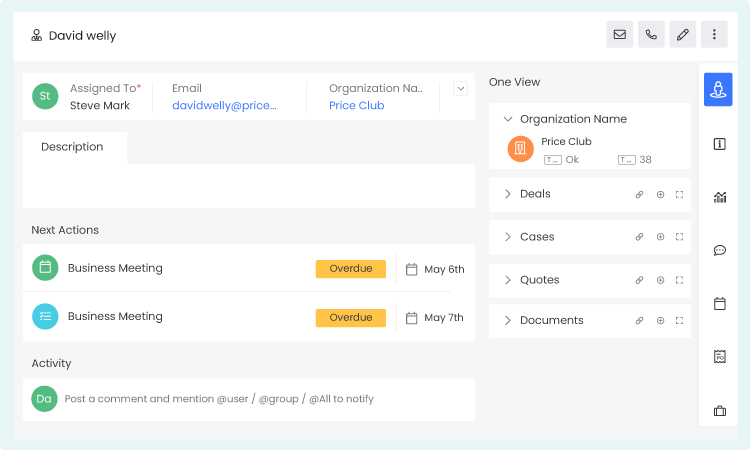Open the chart analytics sidebar icon
Image resolution: width=750 pixels, height=450 pixels.
(x=719, y=197)
